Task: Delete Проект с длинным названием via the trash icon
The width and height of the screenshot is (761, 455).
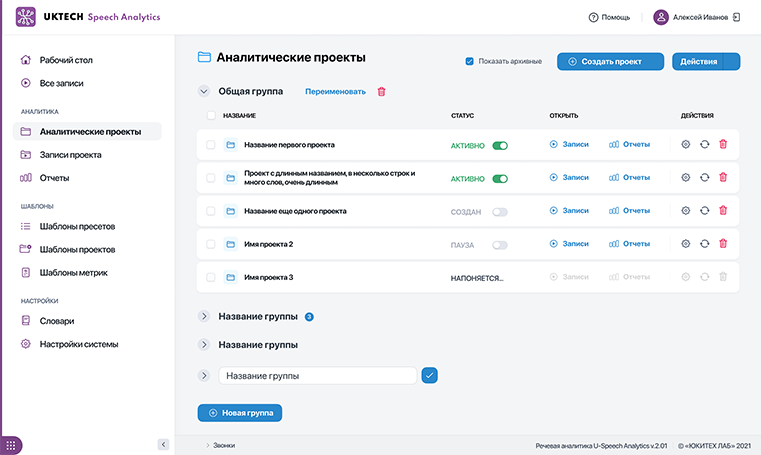Action: 723,177
